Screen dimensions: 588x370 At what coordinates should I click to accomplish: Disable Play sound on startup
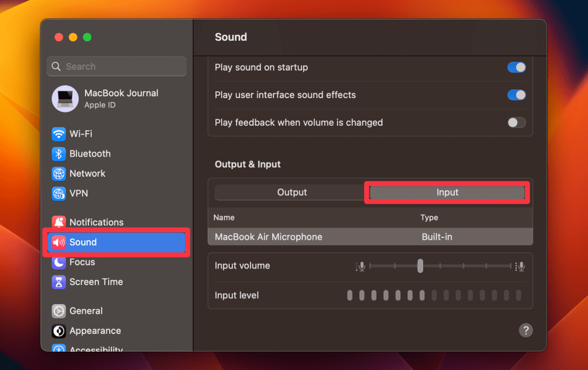point(516,67)
